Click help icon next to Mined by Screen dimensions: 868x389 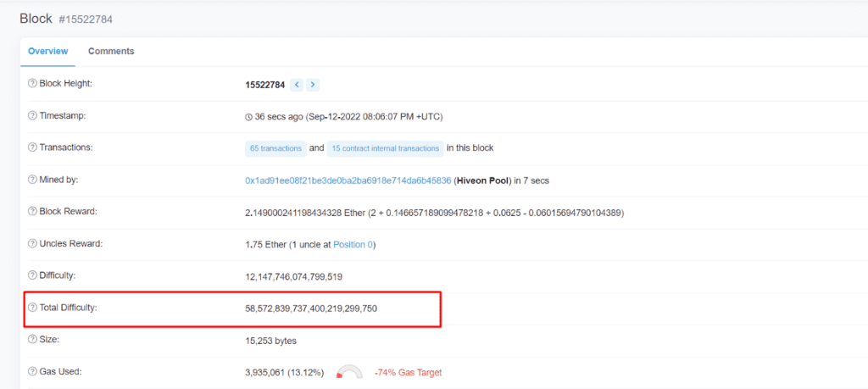click(32, 180)
